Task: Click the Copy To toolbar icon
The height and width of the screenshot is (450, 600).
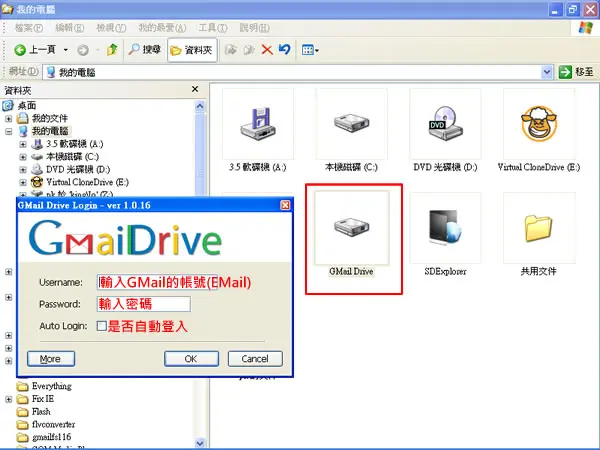Action: (249, 50)
